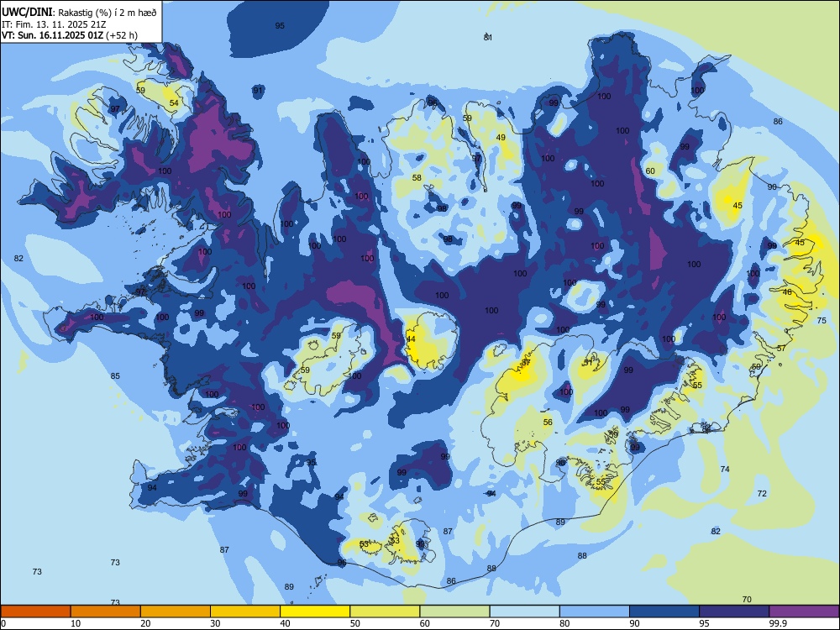
Task: Click the 30–40 golden legend swatch
Action: (x=245, y=612)
